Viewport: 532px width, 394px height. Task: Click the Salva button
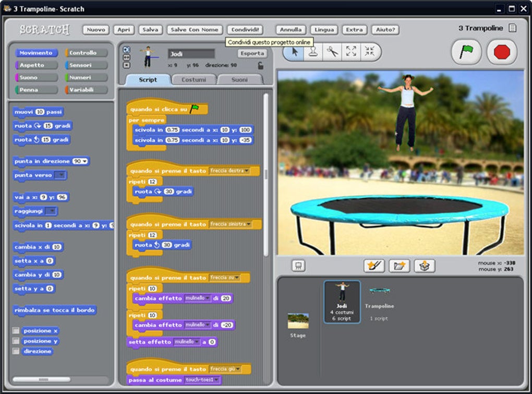coord(150,30)
